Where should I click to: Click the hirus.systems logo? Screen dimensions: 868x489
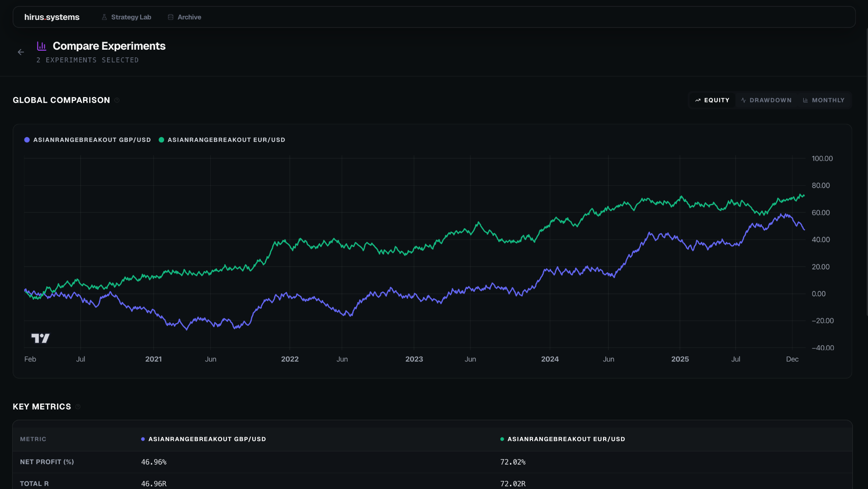(x=52, y=17)
